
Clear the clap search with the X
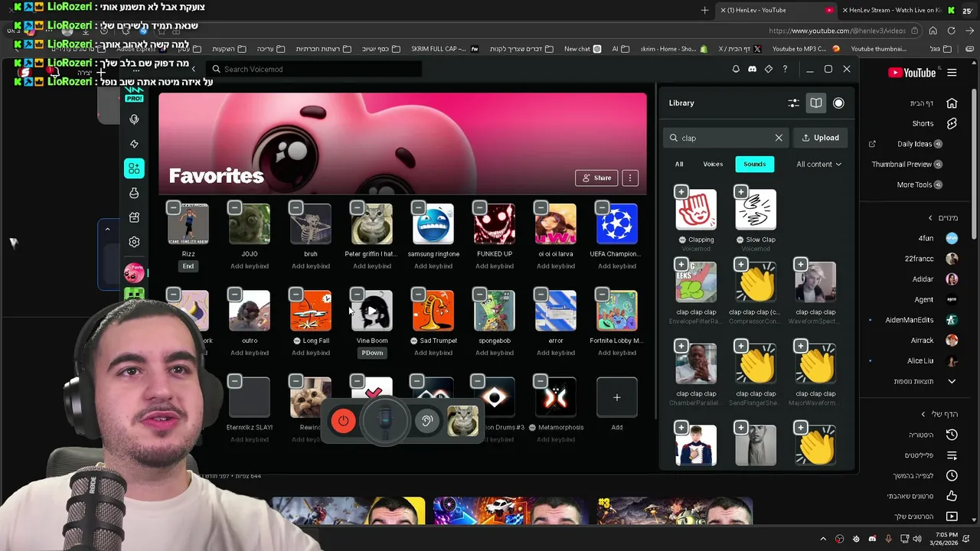pos(779,138)
